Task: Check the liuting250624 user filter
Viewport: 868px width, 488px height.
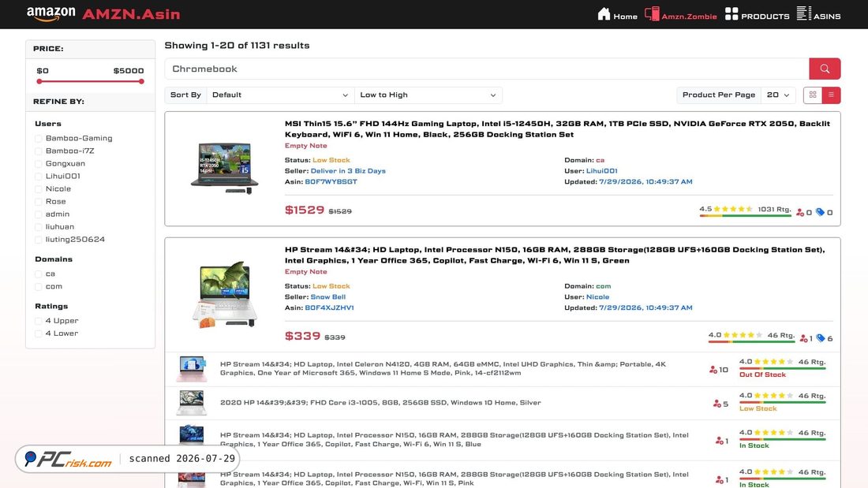Action: [38, 240]
